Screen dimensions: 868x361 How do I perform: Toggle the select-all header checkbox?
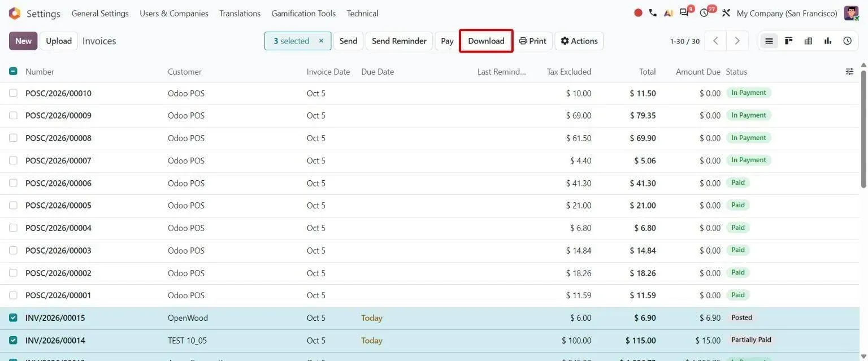pos(13,72)
